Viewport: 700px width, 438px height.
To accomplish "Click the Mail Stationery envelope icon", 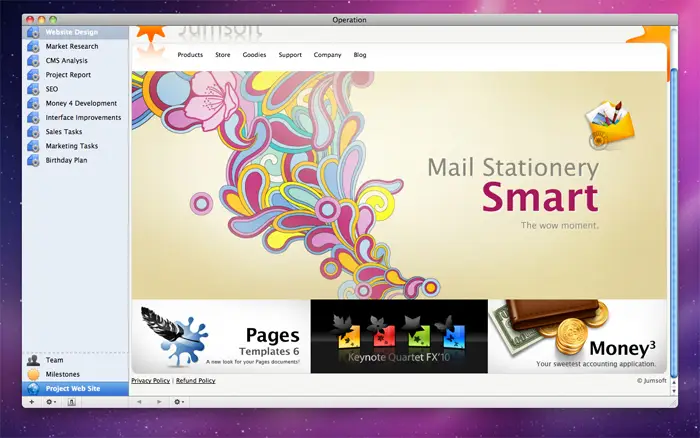I will pos(609,125).
